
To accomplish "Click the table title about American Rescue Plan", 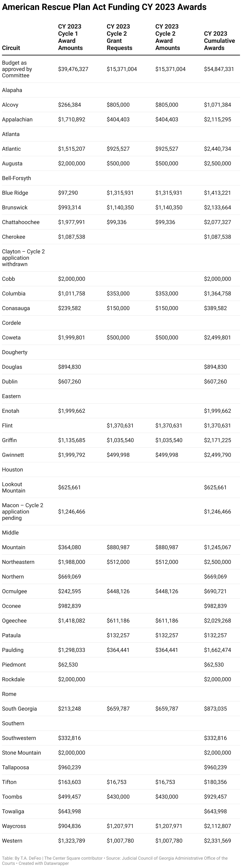I will click(104, 7).
